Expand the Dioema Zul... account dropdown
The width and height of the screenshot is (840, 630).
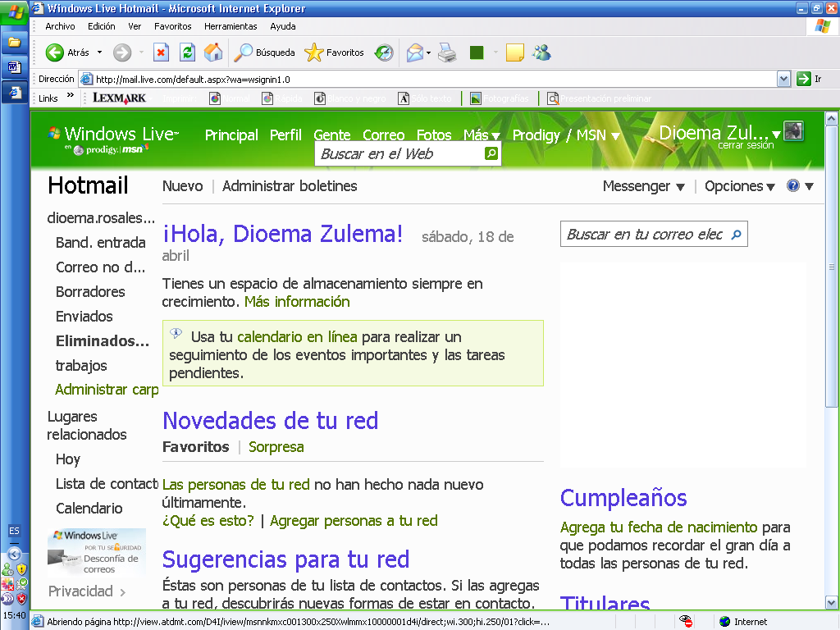pos(776,135)
